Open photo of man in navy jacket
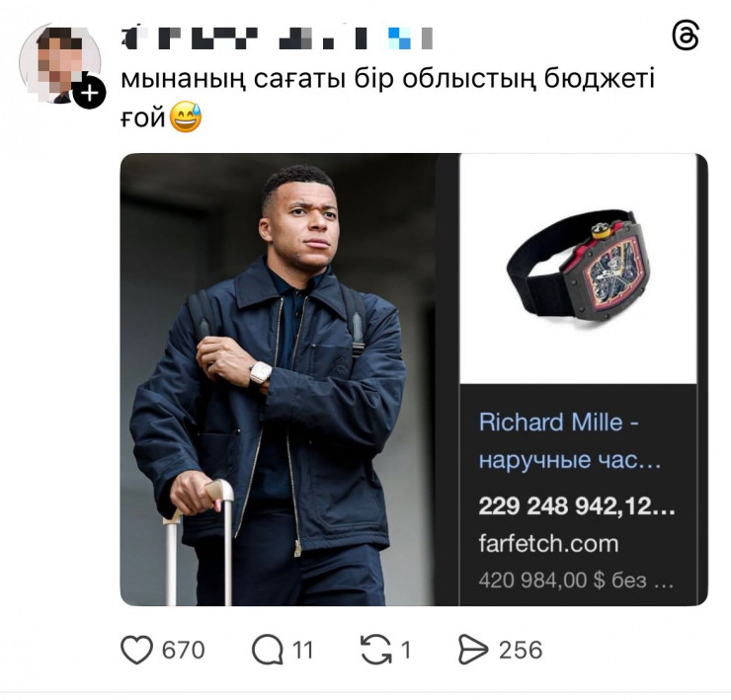 click(x=279, y=380)
